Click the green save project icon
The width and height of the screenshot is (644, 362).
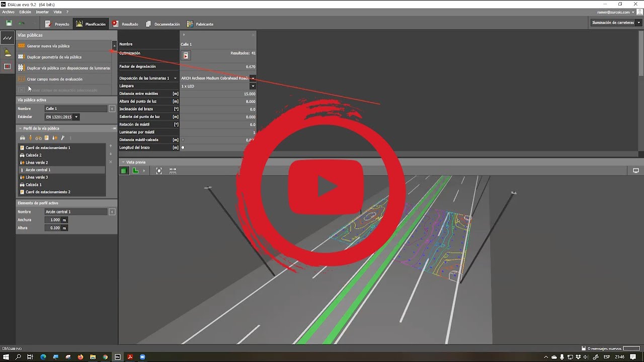click(x=9, y=23)
